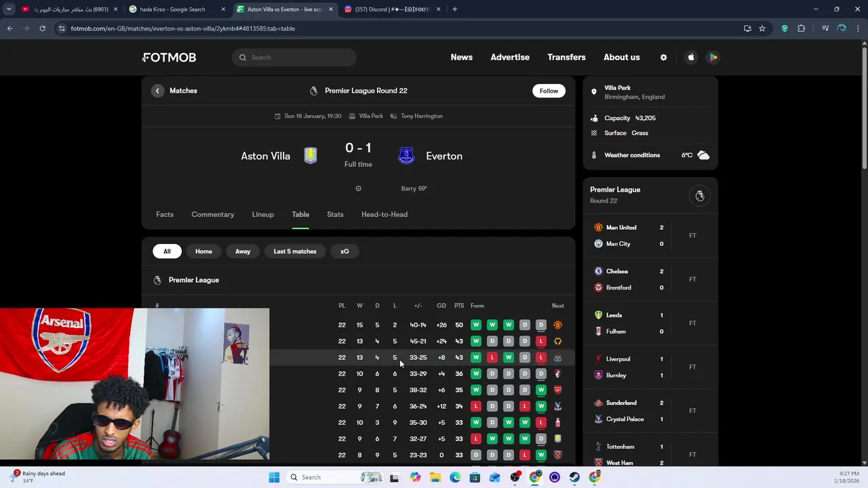Open weather widget 'Rainy days ahead'
The image size is (868, 488).
pyautogui.click(x=38, y=477)
